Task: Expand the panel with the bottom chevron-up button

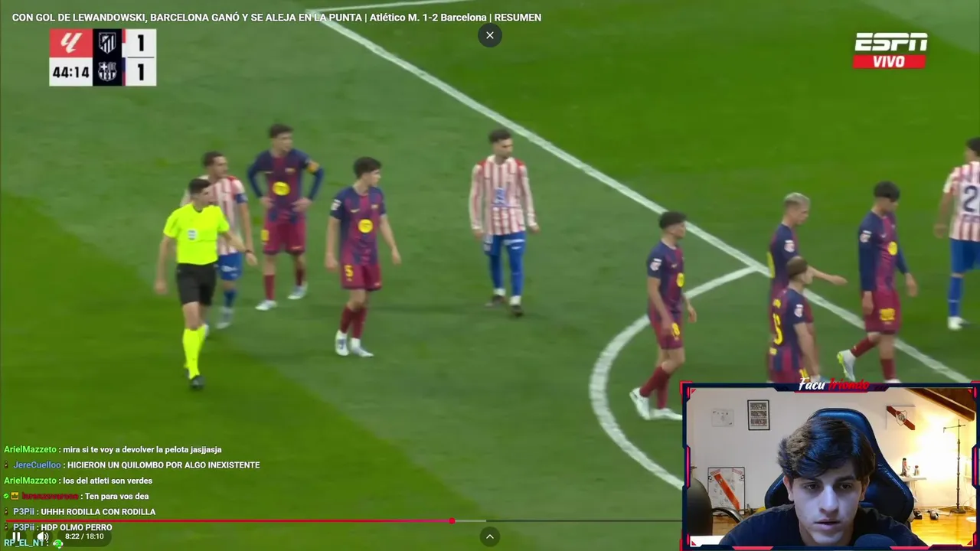Action: click(490, 537)
